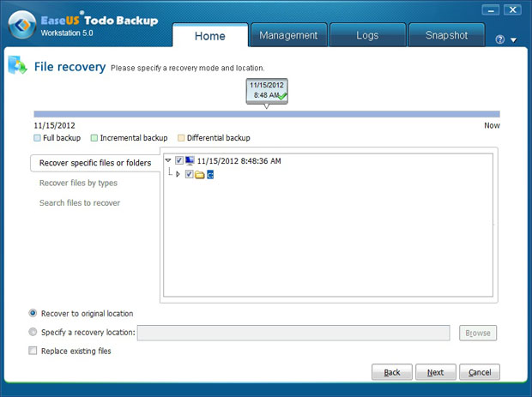Image resolution: width=532 pixels, height=397 pixels.
Task: Switch to the Management tab
Action: click(x=288, y=35)
